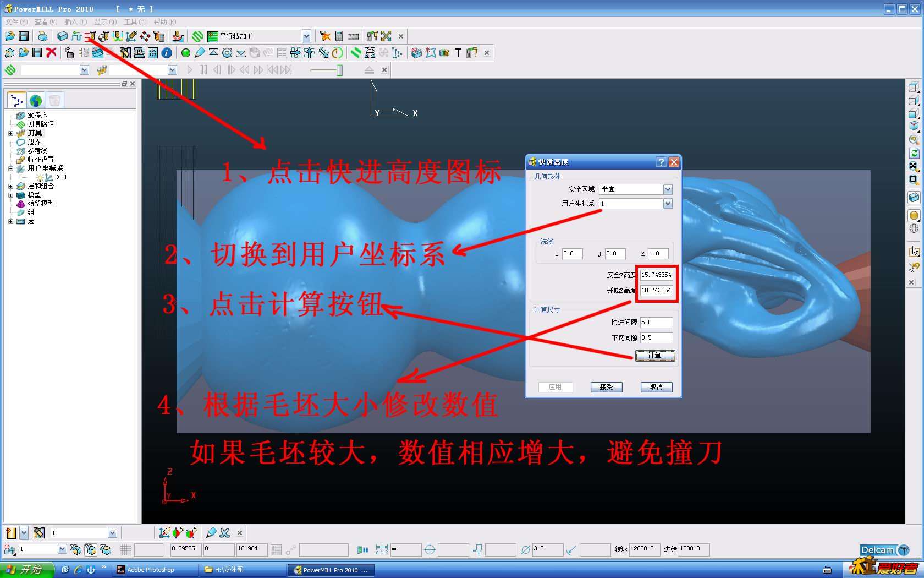Click the wireframe globe icon on right toolbar
924x578 pixels.
tap(914, 228)
